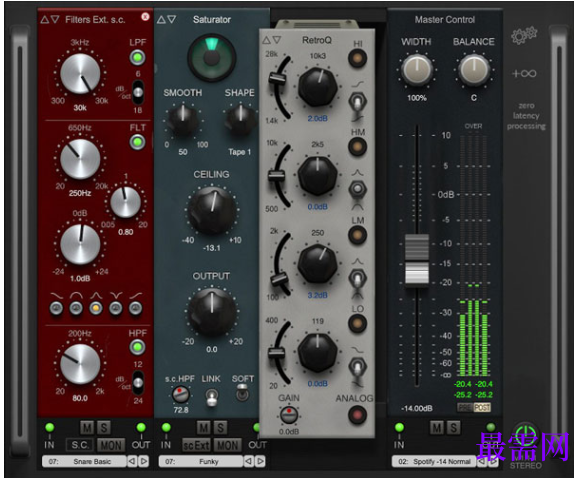Click the RetroQ GAIN knob
This screenshot has height=478, width=588.
[x=289, y=415]
